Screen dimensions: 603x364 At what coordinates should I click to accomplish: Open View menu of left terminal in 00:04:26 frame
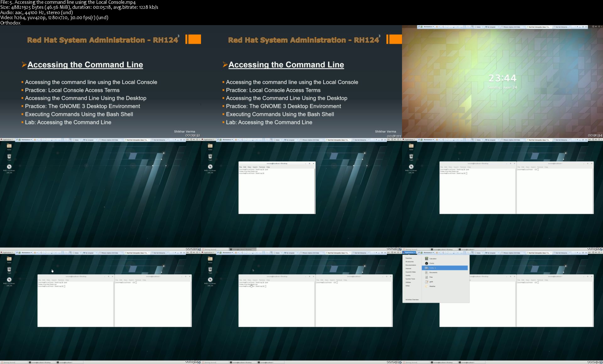pyautogui.click(x=249, y=280)
